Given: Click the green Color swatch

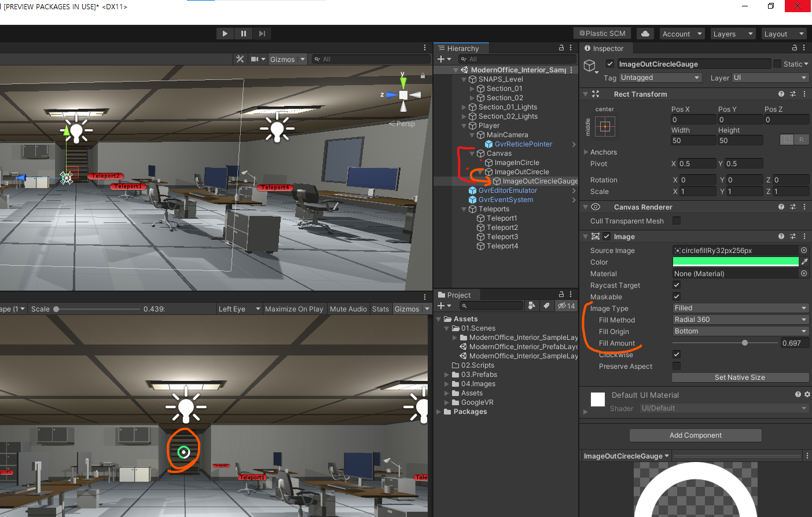Looking at the screenshot, I should 735,262.
